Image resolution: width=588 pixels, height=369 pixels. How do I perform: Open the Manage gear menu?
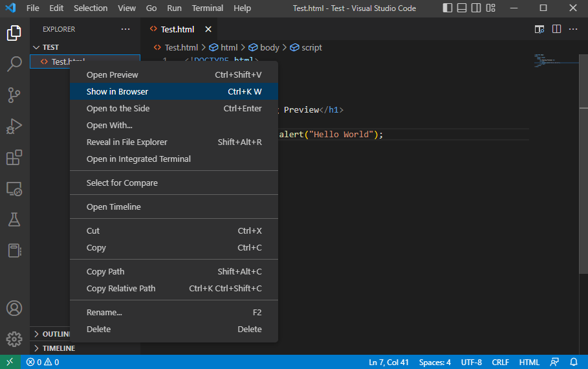tap(14, 339)
